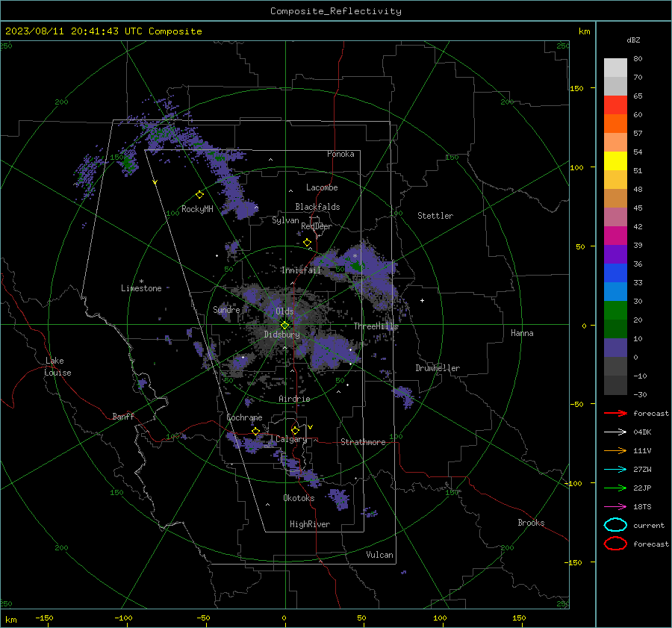Click the Vulcan city label
672x628 pixels.
pyautogui.click(x=379, y=555)
